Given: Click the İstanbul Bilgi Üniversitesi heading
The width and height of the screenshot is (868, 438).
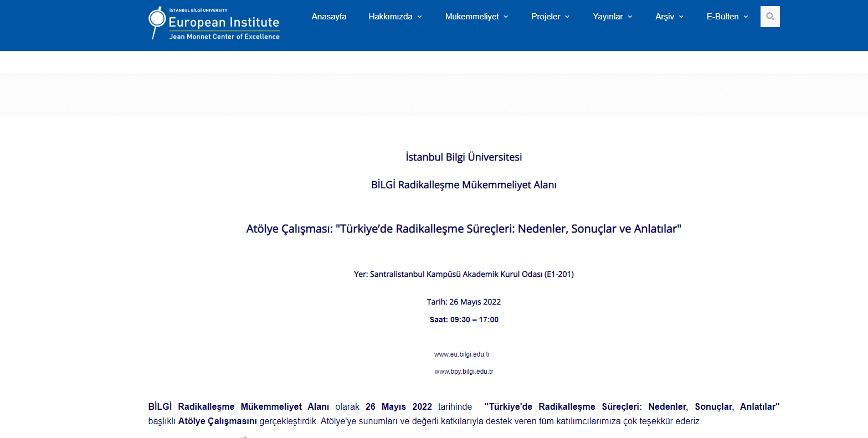Looking at the screenshot, I should pos(464,157).
